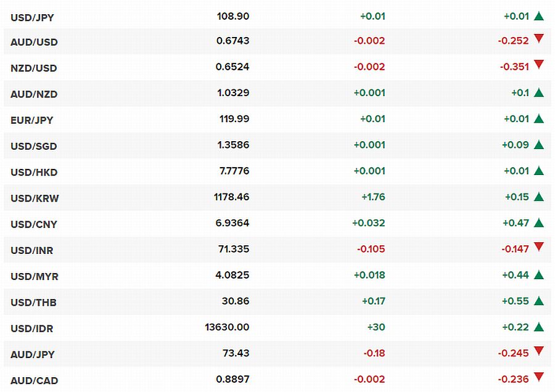Click the USD/CNY percent change +0.47
The image size is (555, 392).
516,223
